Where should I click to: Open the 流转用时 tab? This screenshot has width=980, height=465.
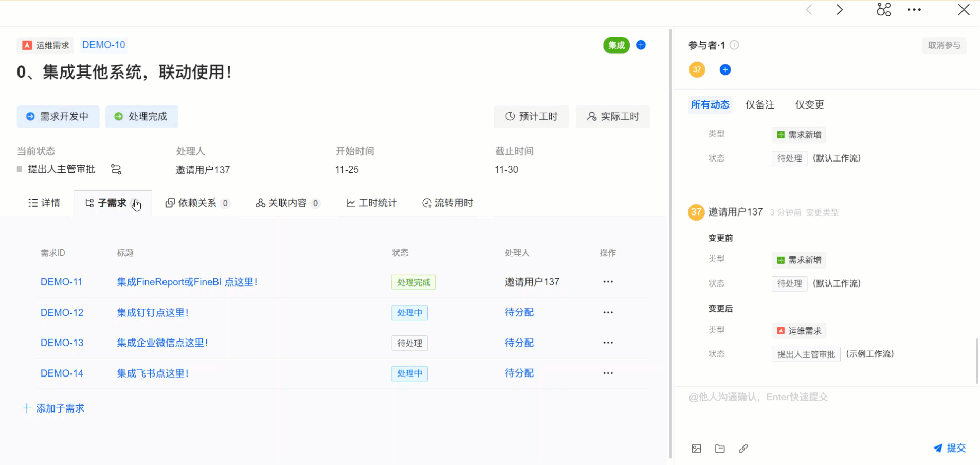click(447, 203)
